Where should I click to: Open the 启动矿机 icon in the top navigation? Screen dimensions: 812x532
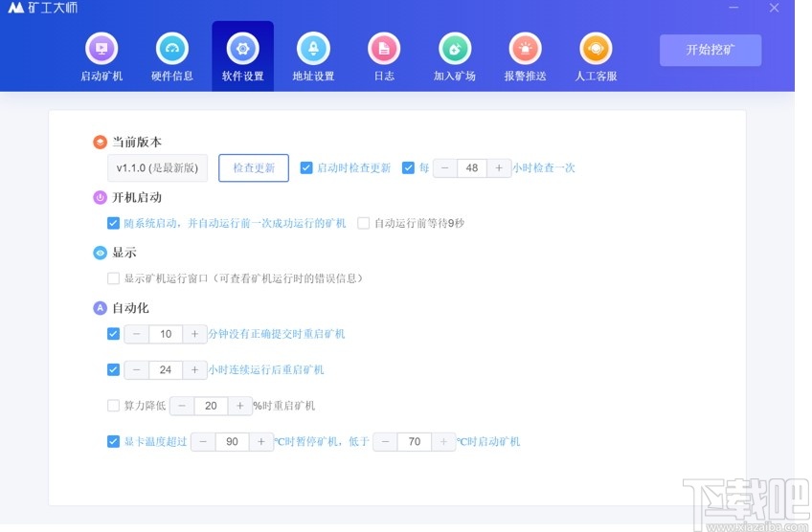click(101, 49)
